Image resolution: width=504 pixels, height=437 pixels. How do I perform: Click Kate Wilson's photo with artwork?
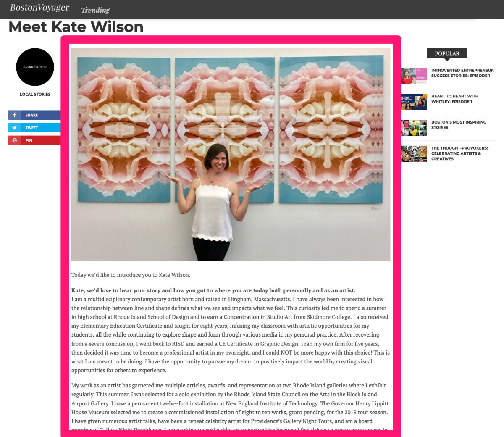231,154
